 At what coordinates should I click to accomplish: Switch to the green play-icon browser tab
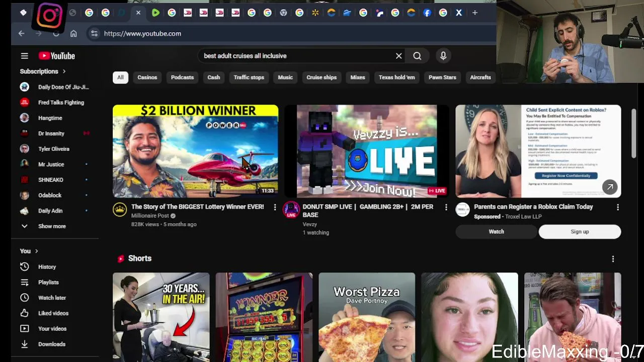tap(155, 13)
